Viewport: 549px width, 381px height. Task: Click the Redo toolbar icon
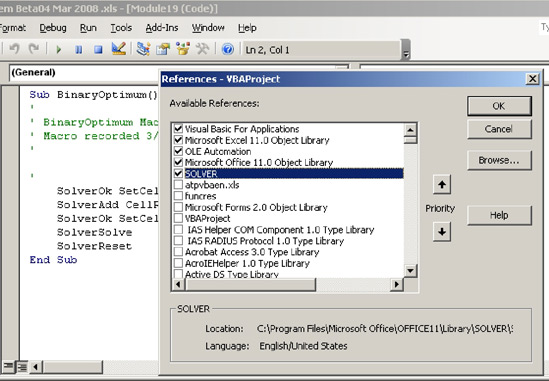pos(34,49)
